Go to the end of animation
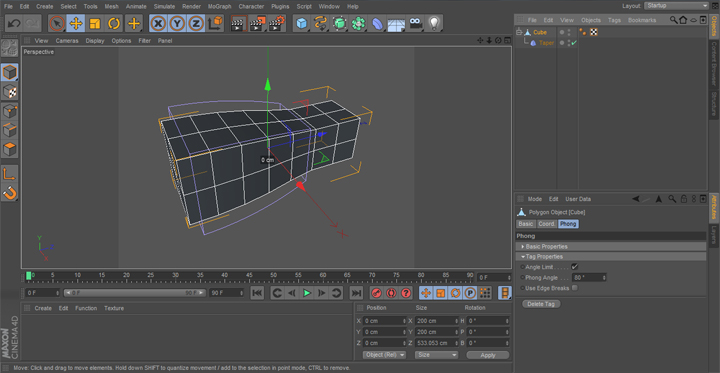 coord(356,293)
